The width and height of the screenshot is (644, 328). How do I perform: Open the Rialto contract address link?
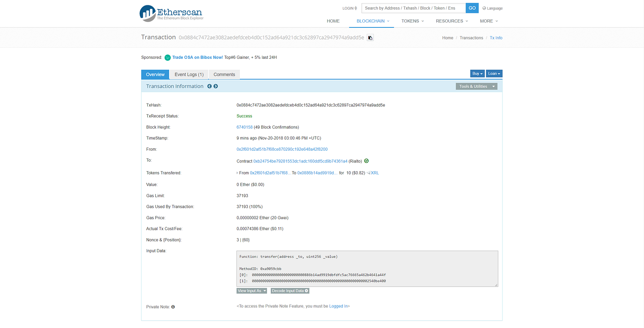300,161
